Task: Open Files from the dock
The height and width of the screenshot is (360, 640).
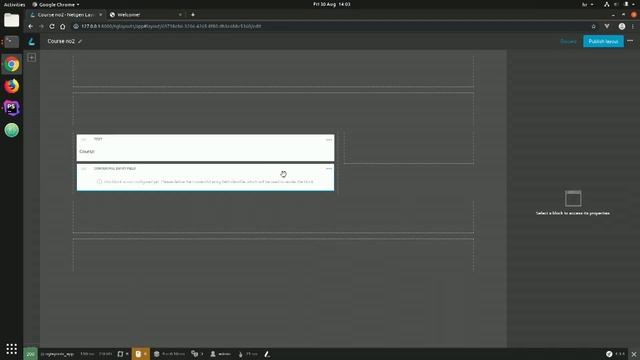Action: point(11,20)
